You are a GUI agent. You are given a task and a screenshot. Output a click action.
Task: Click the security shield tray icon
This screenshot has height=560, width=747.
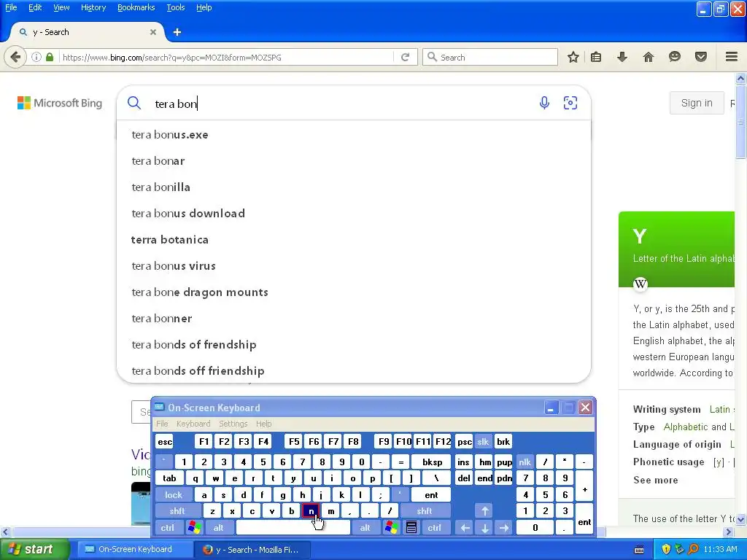coord(666,550)
